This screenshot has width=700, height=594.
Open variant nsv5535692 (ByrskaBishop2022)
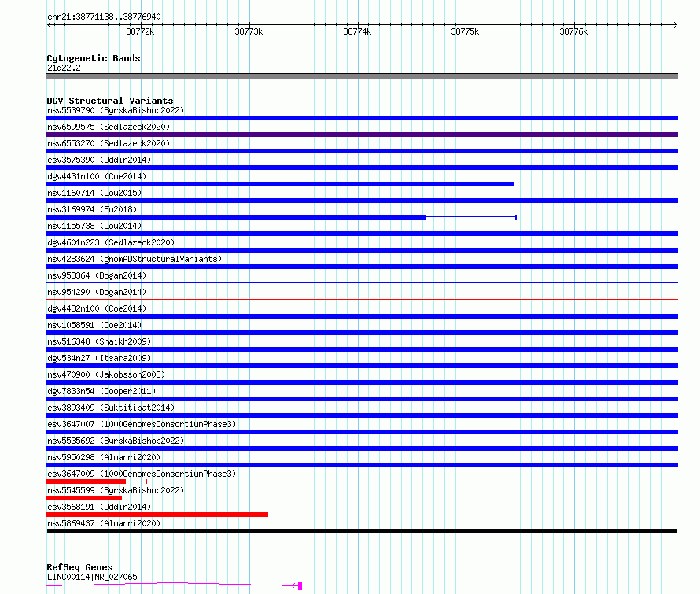(116, 441)
